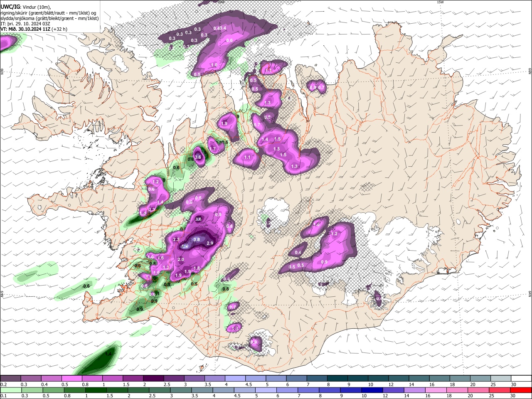Select purple legend swatch between 0.3 and 0.4
This screenshot has width=532, height=399.
pyautogui.click(x=31, y=378)
